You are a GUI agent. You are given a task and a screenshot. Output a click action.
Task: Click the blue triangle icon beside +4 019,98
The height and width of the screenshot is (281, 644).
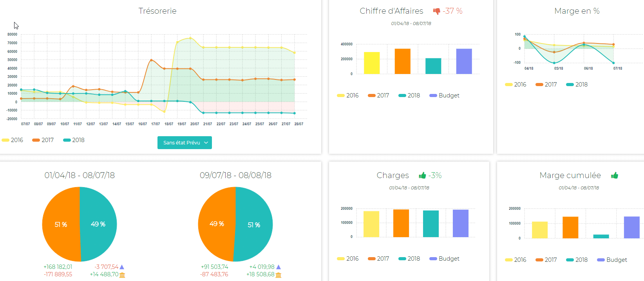[279, 267]
